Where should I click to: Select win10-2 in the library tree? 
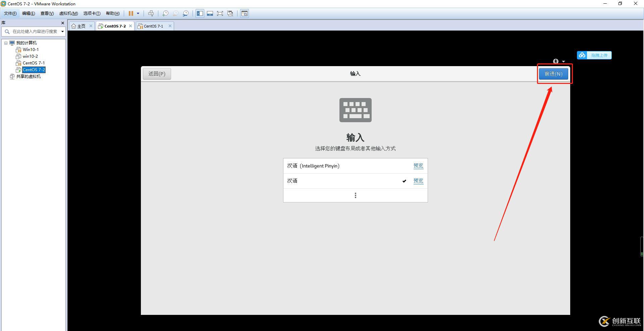pyautogui.click(x=30, y=56)
